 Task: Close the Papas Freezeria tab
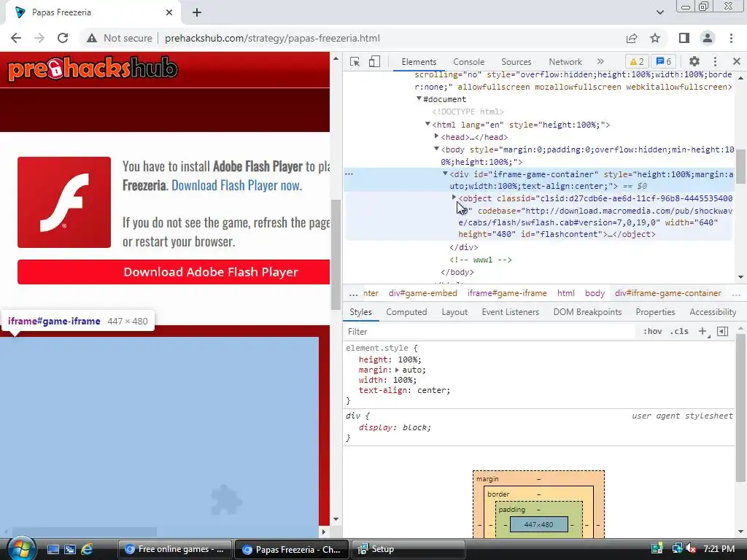pyautogui.click(x=169, y=12)
